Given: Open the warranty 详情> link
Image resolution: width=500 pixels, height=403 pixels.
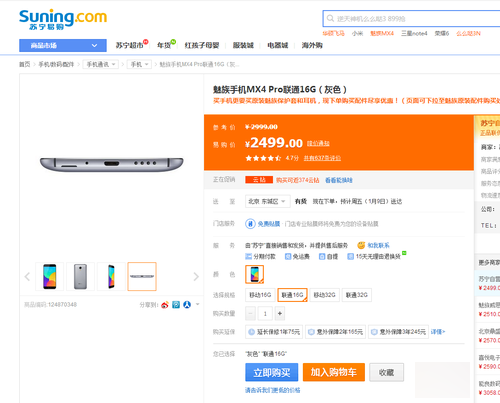Looking at the screenshot, I should point(438,332).
